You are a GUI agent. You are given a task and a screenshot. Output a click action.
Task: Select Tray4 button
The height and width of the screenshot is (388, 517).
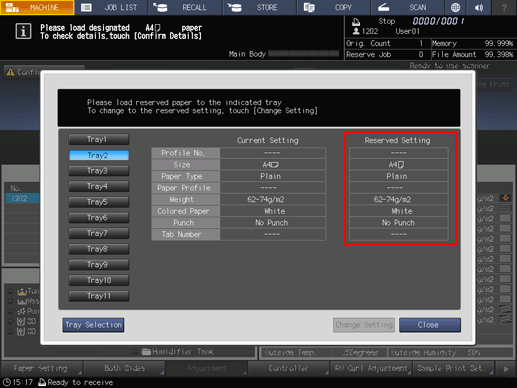[99, 186]
